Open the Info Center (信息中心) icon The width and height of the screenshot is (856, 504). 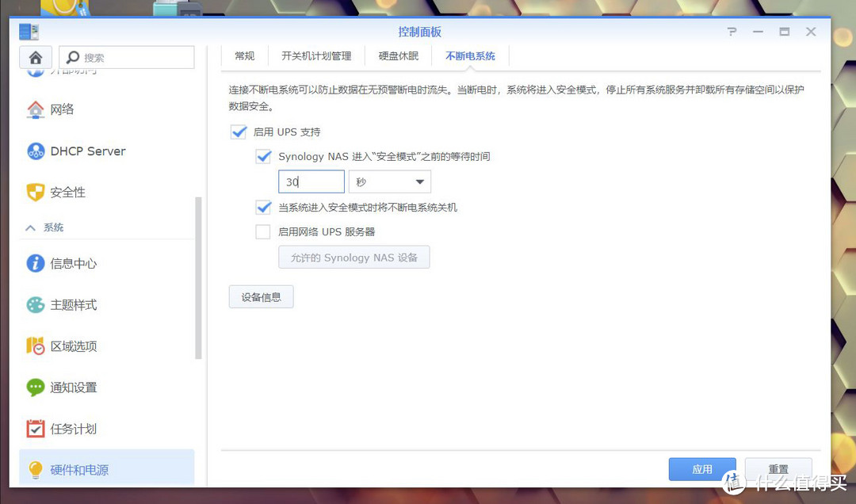point(36,264)
